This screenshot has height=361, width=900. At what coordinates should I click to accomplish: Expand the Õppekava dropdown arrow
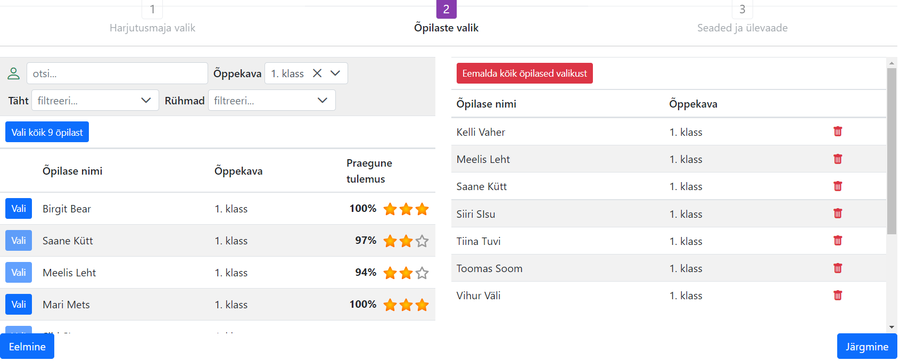(336, 73)
